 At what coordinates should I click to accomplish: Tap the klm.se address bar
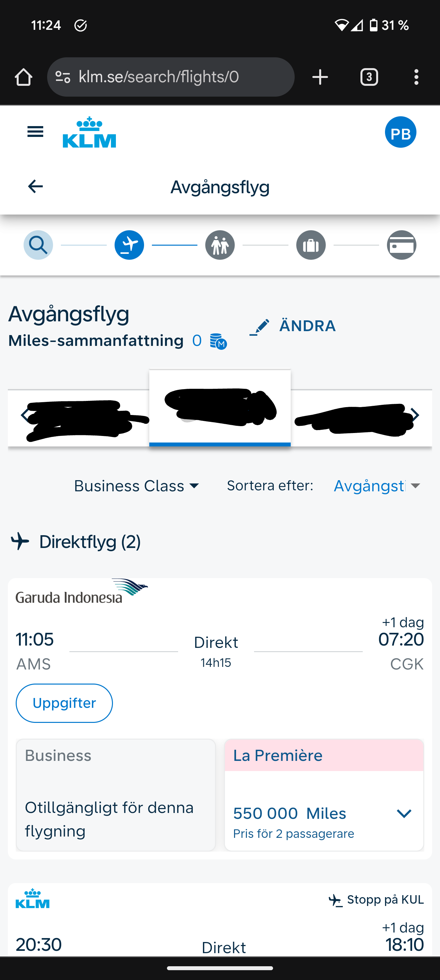(x=171, y=77)
